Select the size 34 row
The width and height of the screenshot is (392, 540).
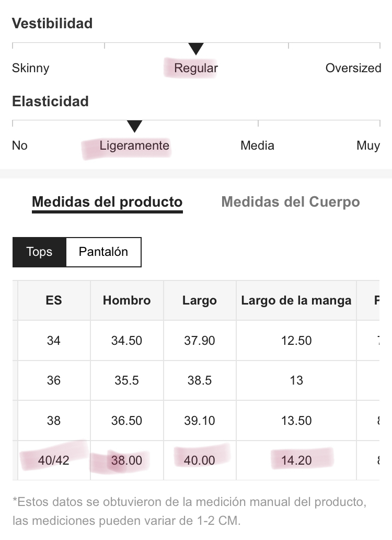coord(196,341)
